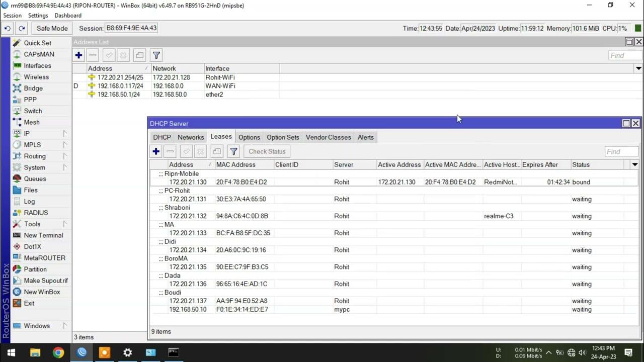Click filter icon in Address List
Image resolution: width=644 pixels, height=362 pixels.
[156, 55]
